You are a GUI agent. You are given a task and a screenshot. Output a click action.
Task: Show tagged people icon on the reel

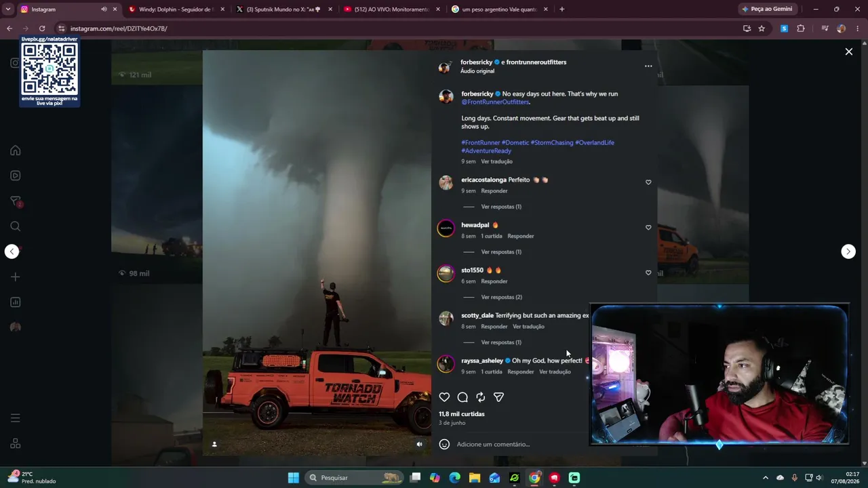(x=214, y=444)
